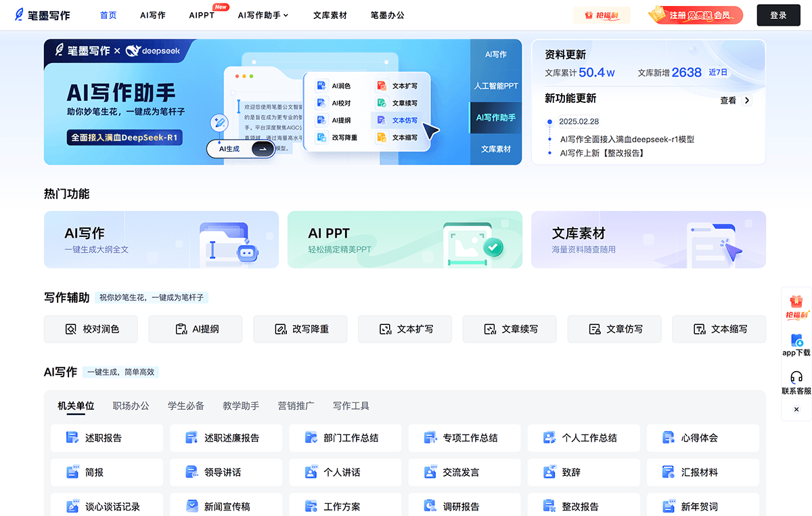Click the app下载 icon in sidebar
The height and width of the screenshot is (516, 812).
(x=796, y=340)
